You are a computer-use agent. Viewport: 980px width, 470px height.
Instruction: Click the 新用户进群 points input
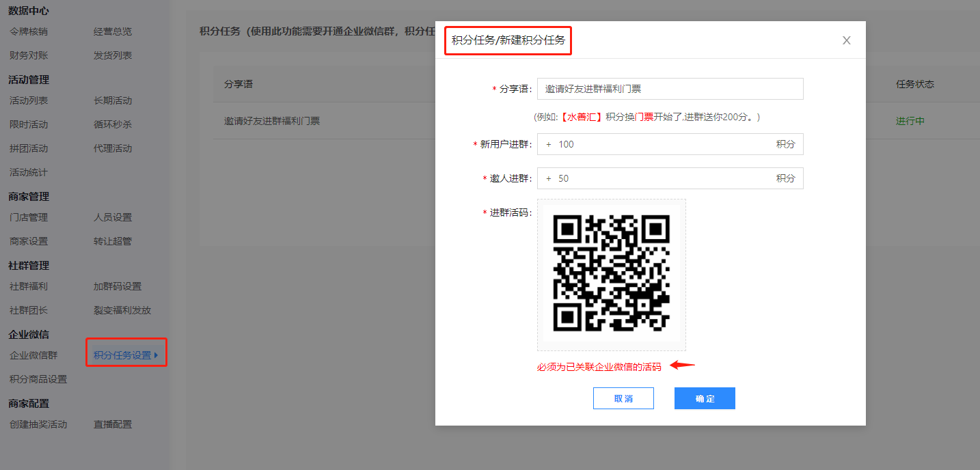tap(670, 144)
